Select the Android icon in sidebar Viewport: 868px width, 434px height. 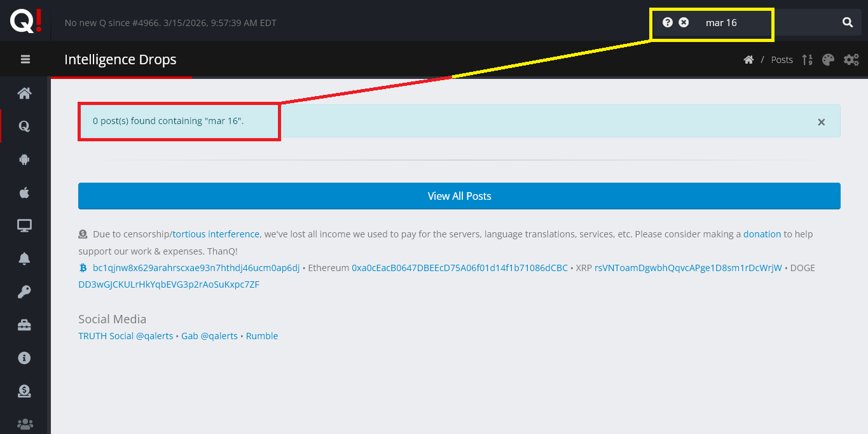25,160
